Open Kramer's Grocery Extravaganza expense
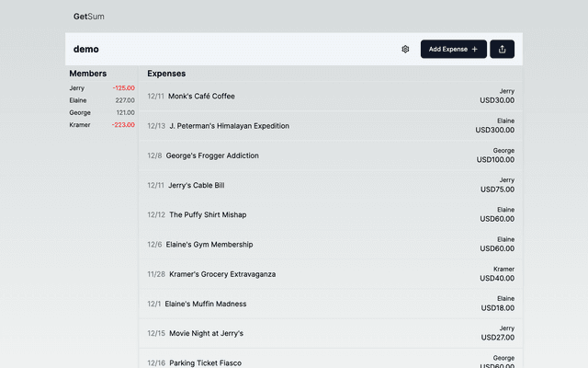The width and height of the screenshot is (588, 368). pos(222,274)
